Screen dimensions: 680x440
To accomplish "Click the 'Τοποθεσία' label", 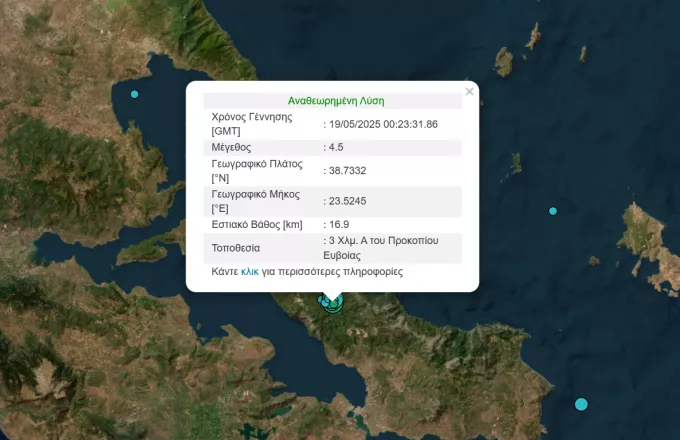I will 235,248.
